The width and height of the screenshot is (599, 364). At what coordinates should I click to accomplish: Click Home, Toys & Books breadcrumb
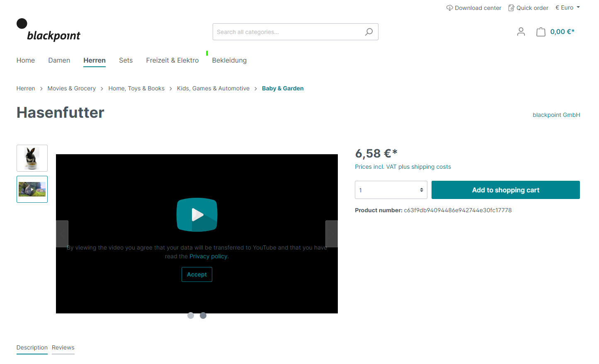point(136,88)
